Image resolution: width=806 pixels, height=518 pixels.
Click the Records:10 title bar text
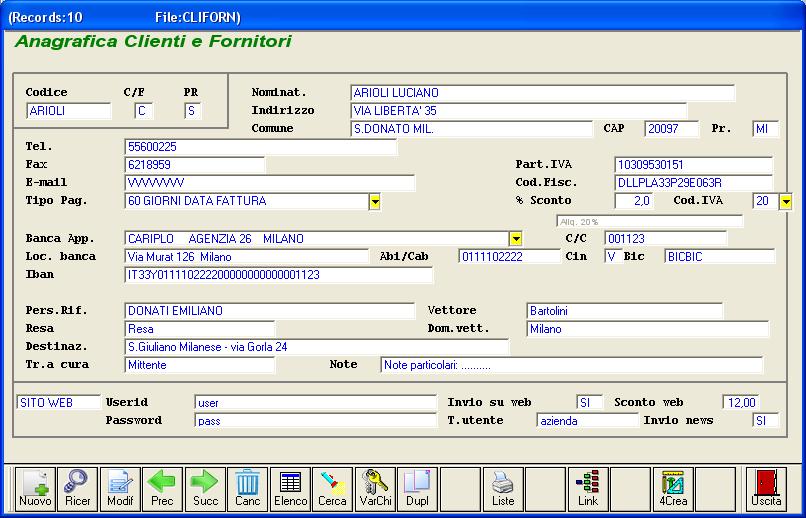click(45, 17)
